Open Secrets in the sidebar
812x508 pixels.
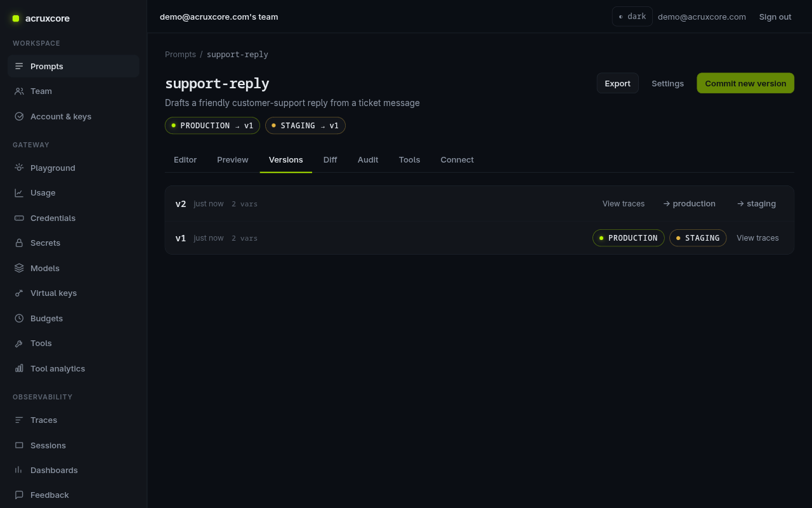74,243
